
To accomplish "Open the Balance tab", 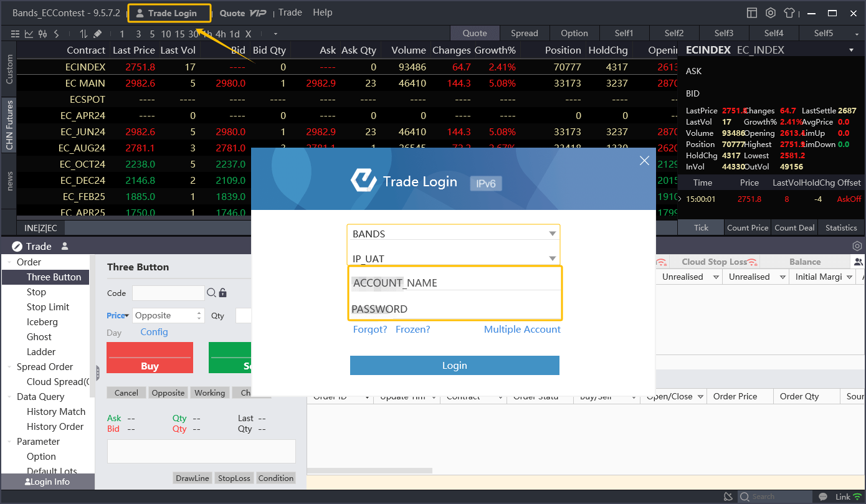I will pos(805,262).
